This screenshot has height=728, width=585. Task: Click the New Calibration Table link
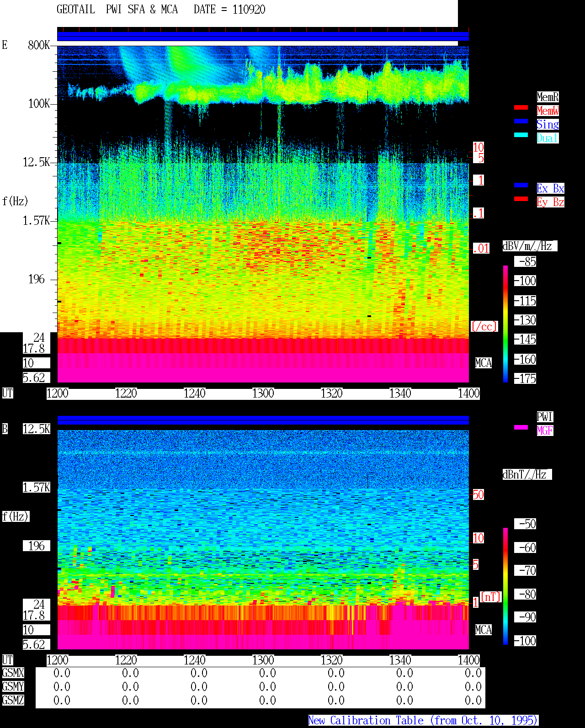click(423, 721)
